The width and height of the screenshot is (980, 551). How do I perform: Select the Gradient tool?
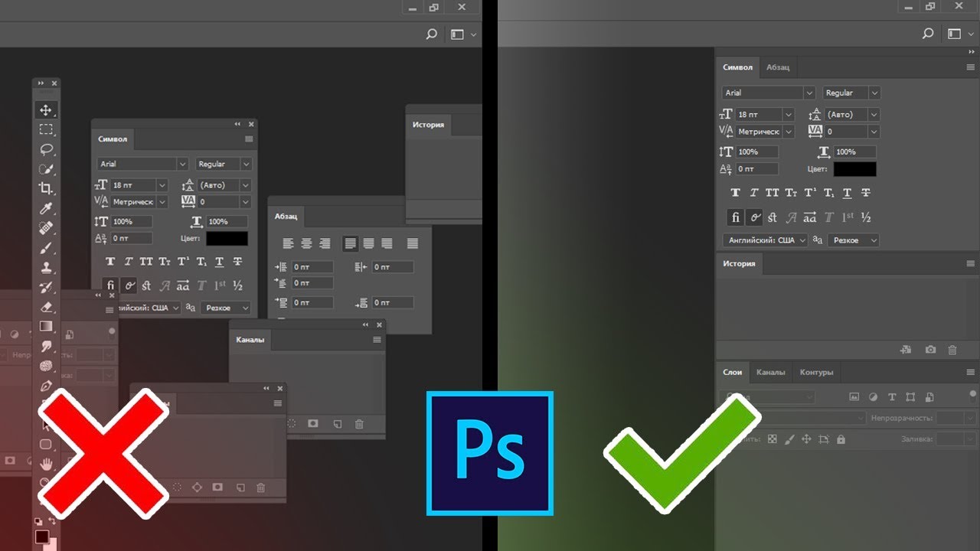click(46, 327)
